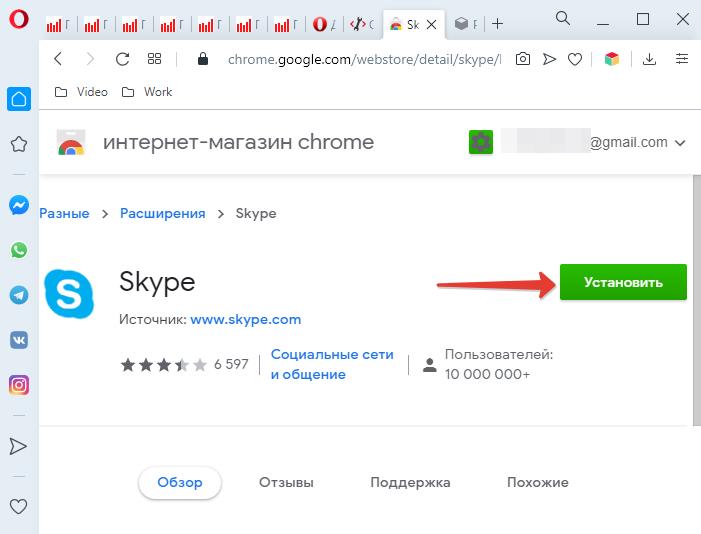
Task: Switch to the Обзор tab
Action: coord(180,483)
